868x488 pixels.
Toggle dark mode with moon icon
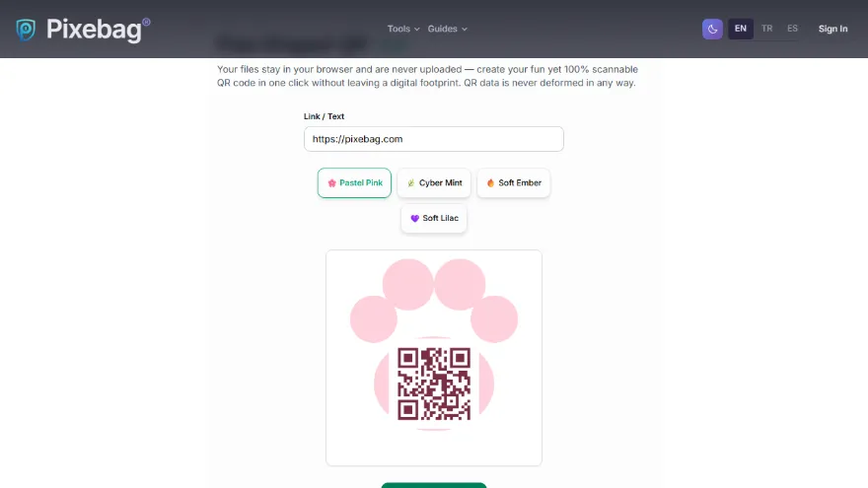(x=712, y=29)
